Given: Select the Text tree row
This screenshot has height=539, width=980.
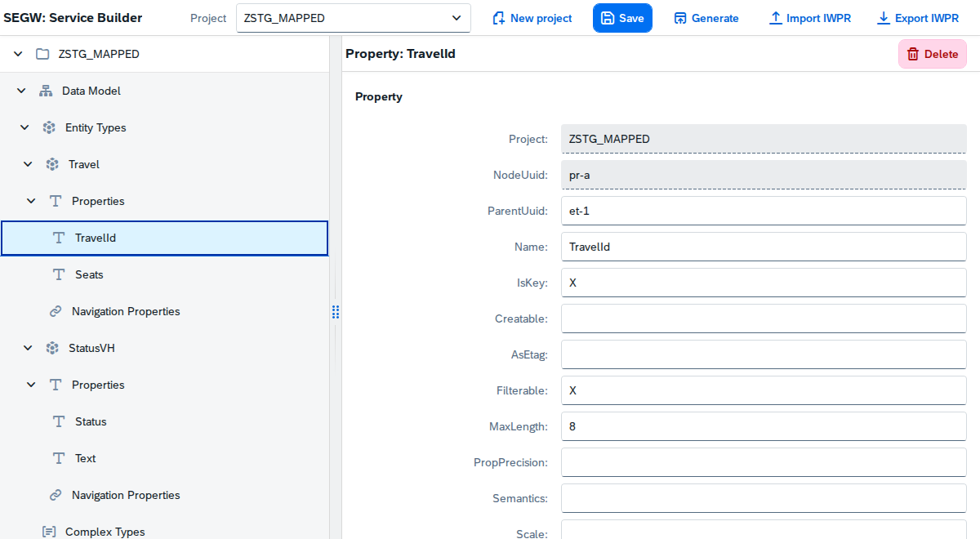Looking at the screenshot, I should pos(164,458).
